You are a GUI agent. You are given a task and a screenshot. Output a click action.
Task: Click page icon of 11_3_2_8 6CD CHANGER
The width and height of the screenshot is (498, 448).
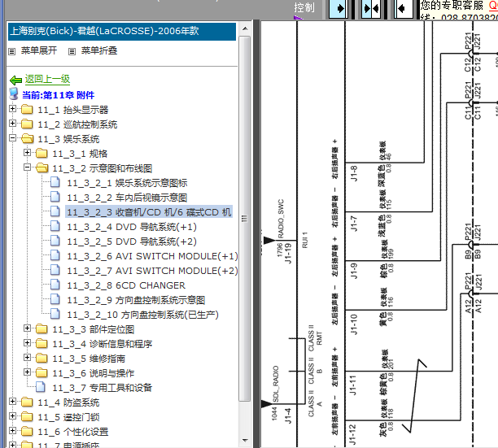click(55, 285)
